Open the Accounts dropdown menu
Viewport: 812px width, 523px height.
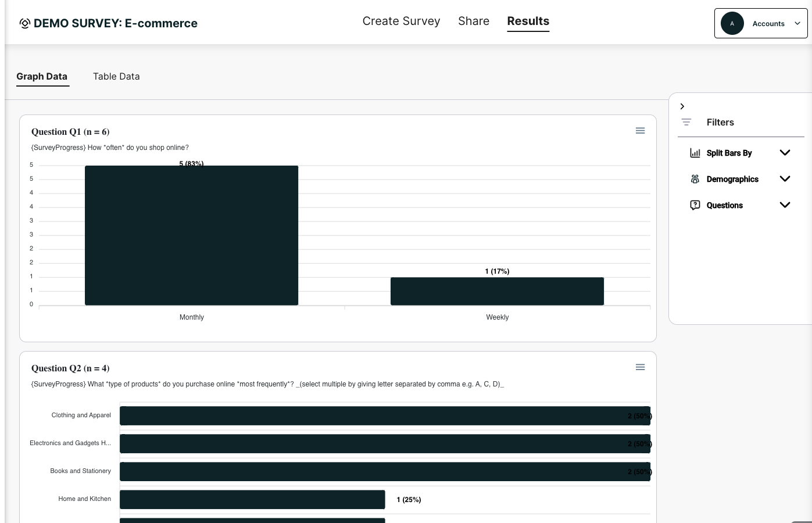pyautogui.click(x=797, y=24)
